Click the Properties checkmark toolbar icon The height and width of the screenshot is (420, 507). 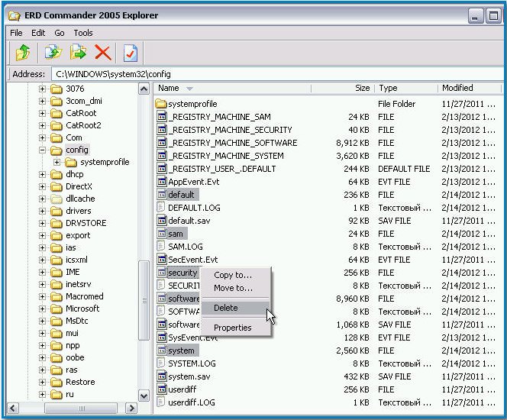130,52
